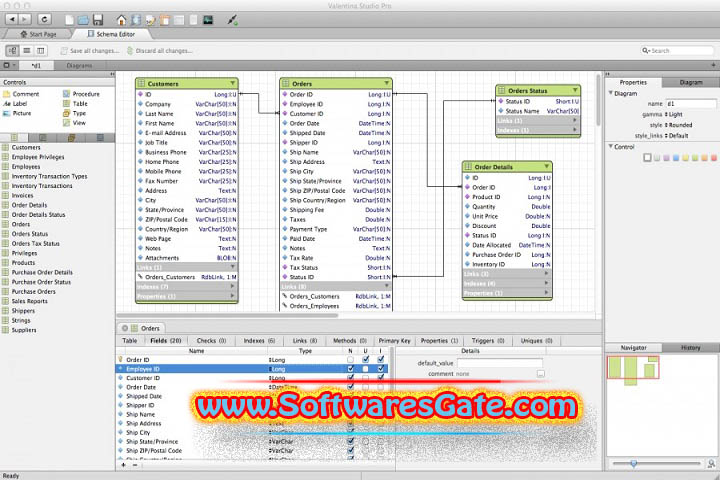
Task: Switch to the Diagram tab in right panel
Action: [x=691, y=82]
